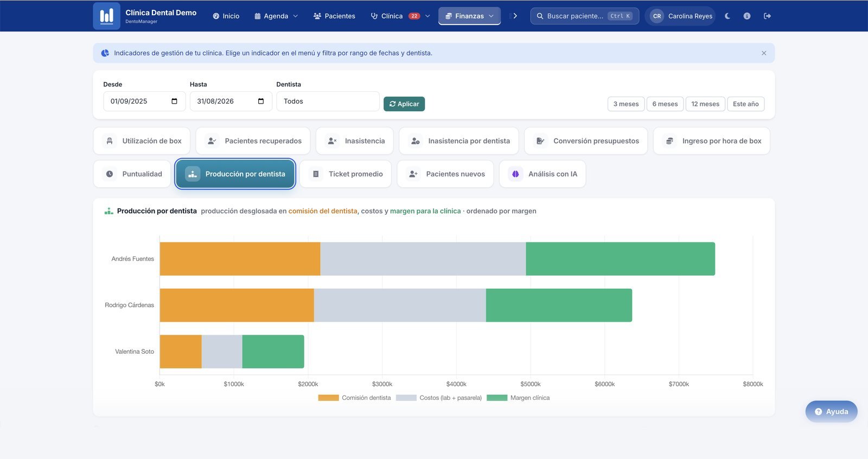
Task: Expand the Agenda menu
Action: (x=276, y=16)
